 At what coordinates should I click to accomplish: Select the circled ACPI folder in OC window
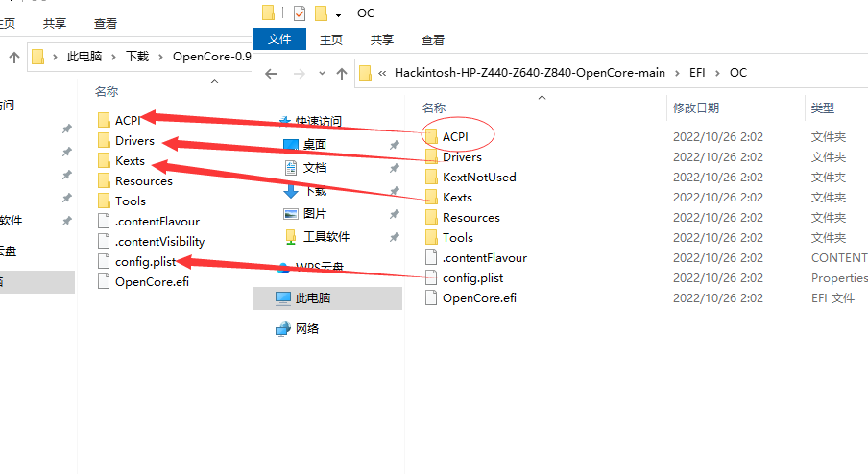454,136
